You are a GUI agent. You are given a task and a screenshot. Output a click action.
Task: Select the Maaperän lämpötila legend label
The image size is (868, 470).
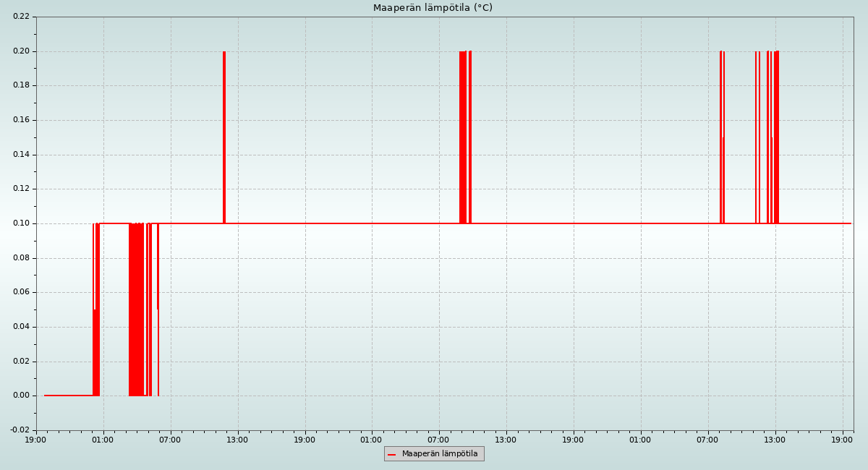(440, 454)
